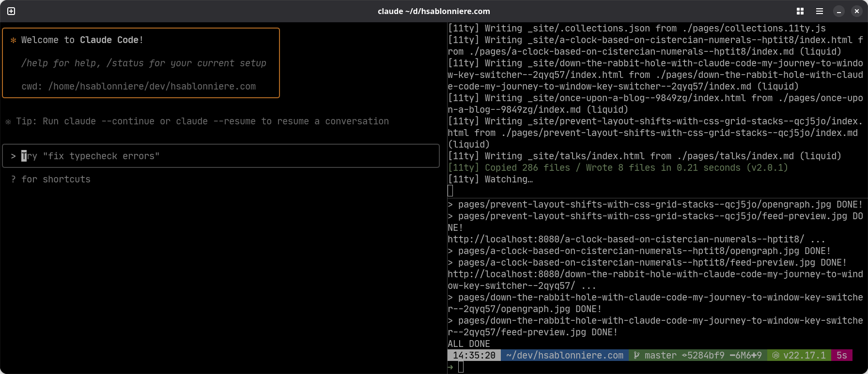The width and height of the screenshot is (868, 374).
Task: Click the orange asterisk in the welcome box
Action: pyautogui.click(x=14, y=40)
